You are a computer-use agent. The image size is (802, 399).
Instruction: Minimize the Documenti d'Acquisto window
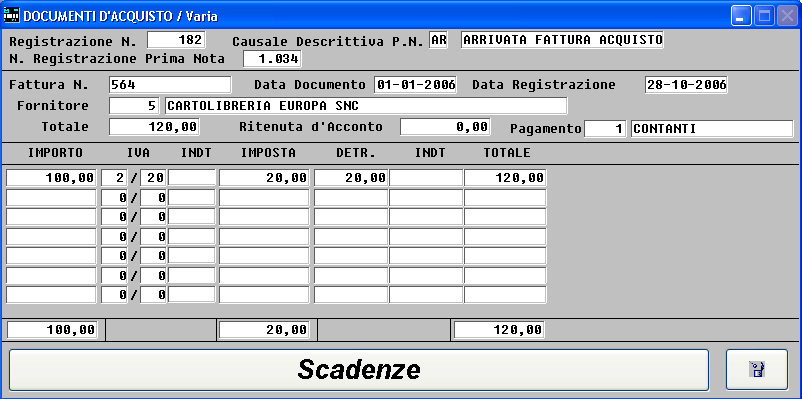coord(740,16)
